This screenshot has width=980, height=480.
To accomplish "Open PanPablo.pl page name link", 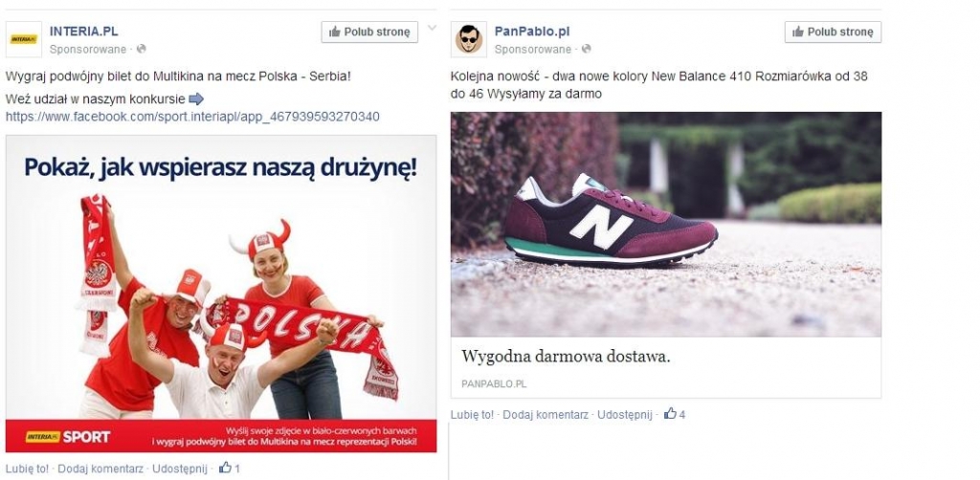I will 532,32.
